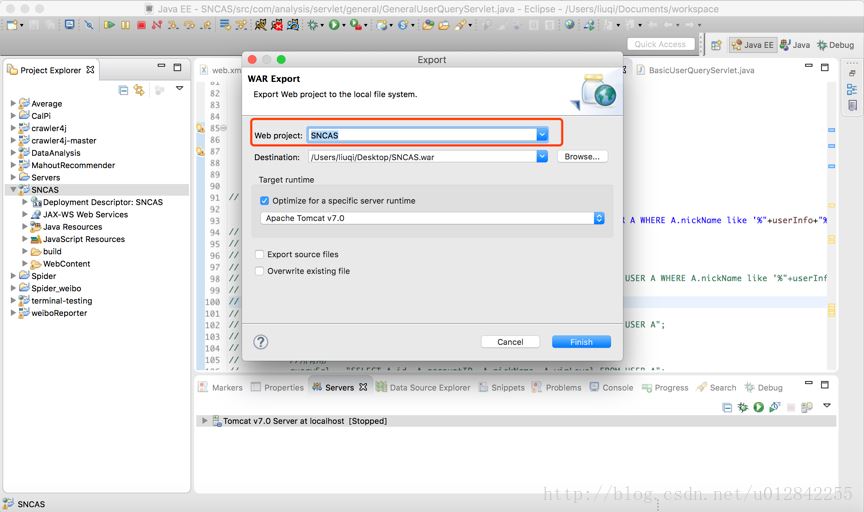
Task: Select Deployment Descriptor: SNCAS item
Action: [102, 202]
